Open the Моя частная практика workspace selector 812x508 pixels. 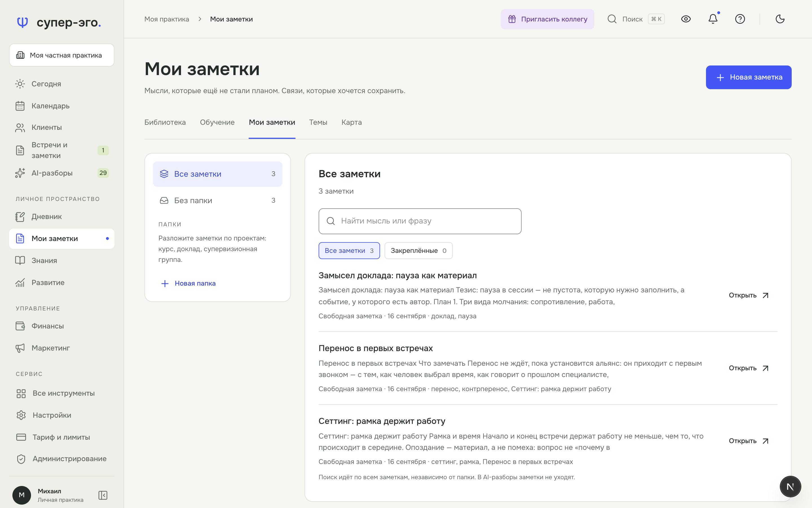(62, 55)
